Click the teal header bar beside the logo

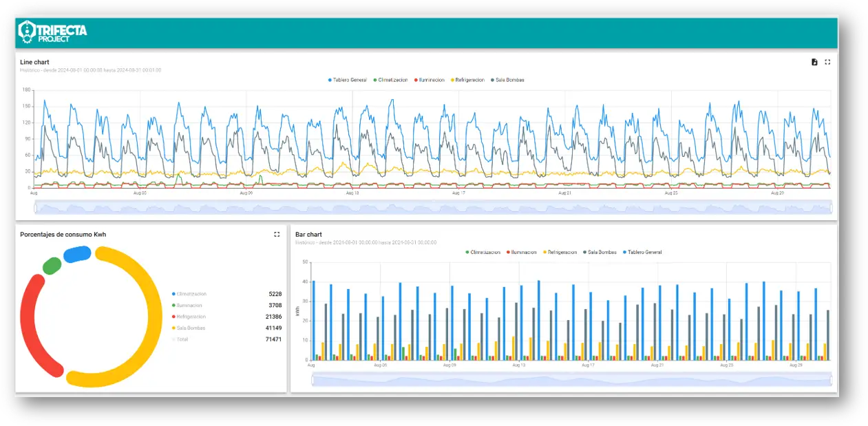point(461,32)
